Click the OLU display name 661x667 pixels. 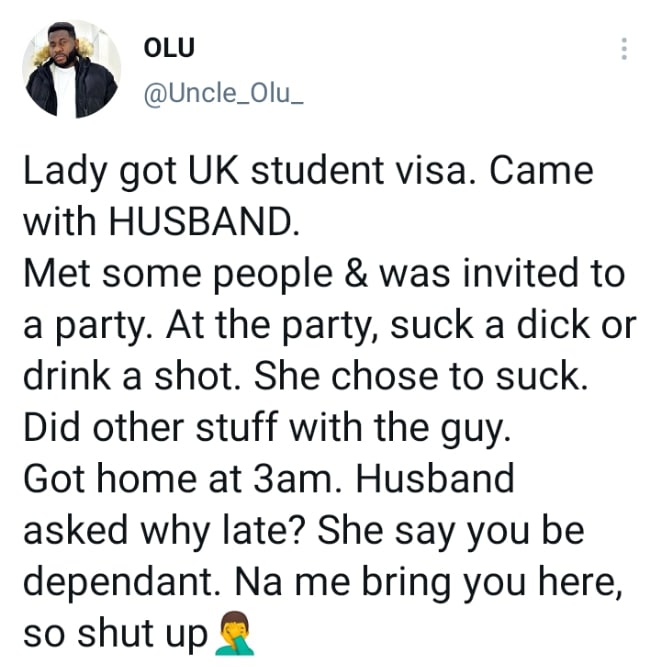click(169, 48)
